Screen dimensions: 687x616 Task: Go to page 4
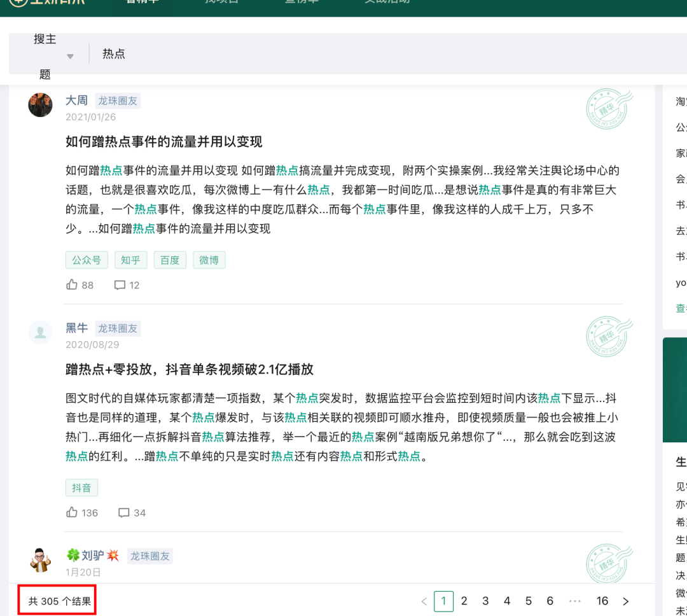click(x=507, y=601)
